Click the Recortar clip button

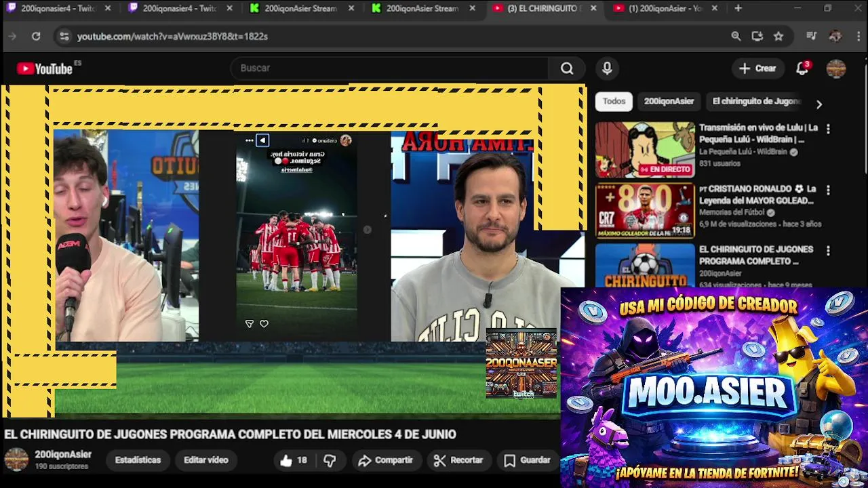(458, 460)
